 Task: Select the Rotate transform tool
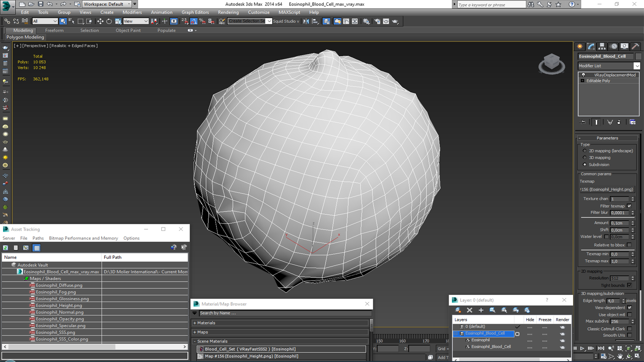(x=109, y=21)
